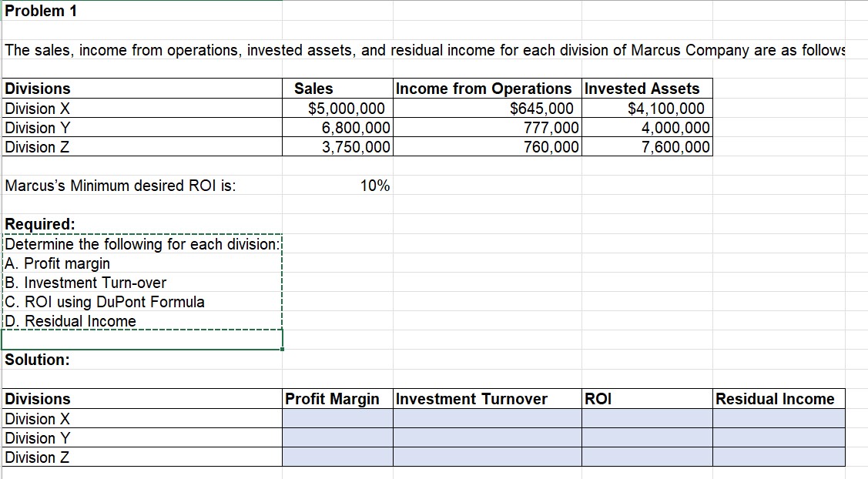Click Division Y ROI answer cell
Screen dimensions: 868x479
click(x=647, y=437)
